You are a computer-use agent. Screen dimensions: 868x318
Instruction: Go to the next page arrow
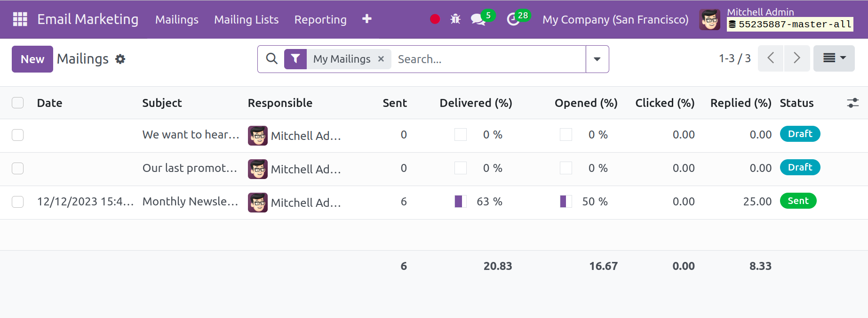coord(796,58)
